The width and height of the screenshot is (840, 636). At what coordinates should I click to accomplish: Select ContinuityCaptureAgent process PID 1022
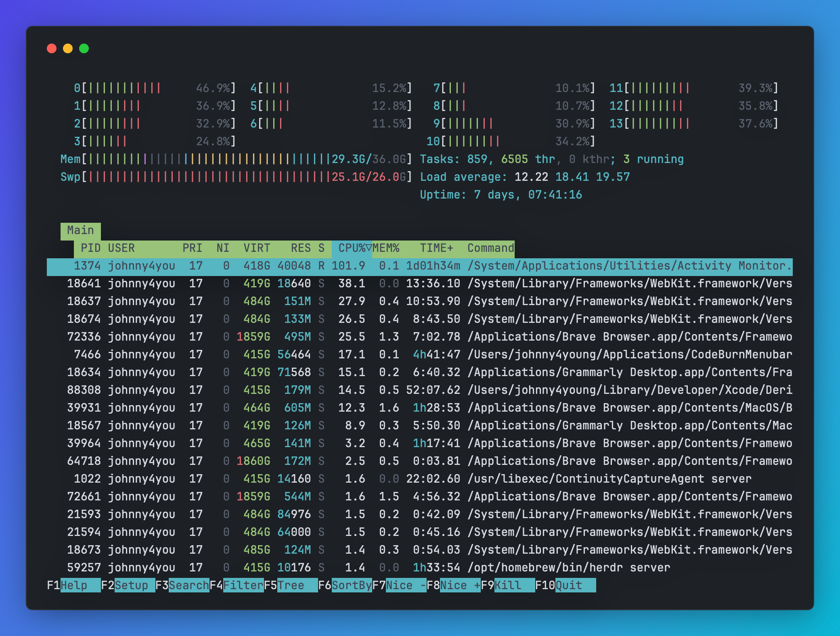click(x=420, y=479)
